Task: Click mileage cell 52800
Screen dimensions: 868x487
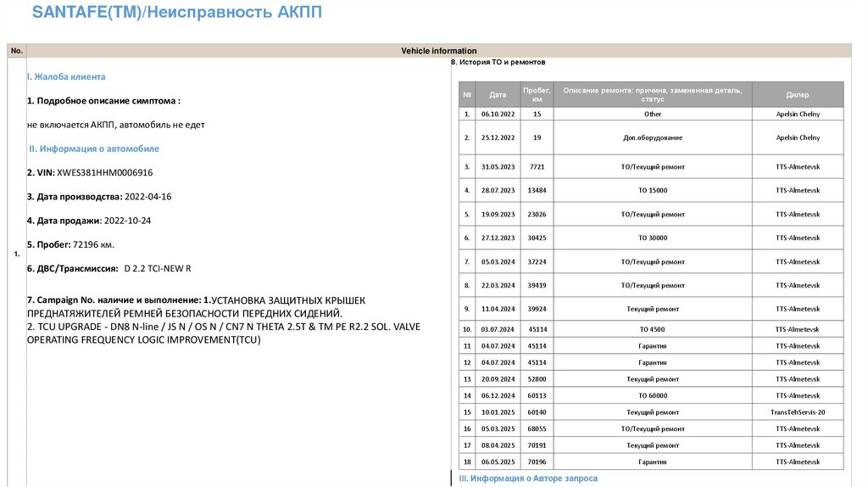Action: (x=537, y=379)
